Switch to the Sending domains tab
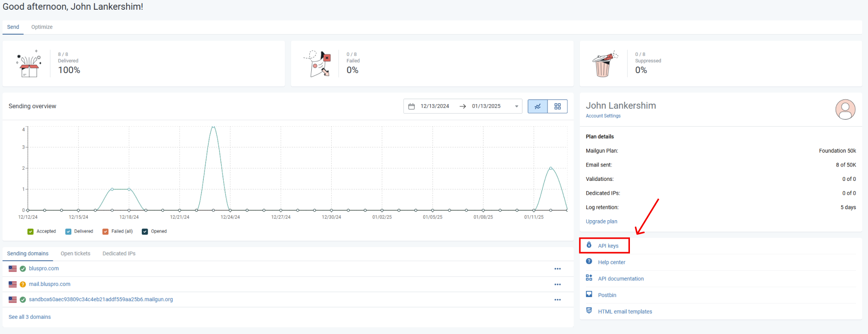This screenshot has width=868, height=334. pyautogui.click(x=28, y=254)
